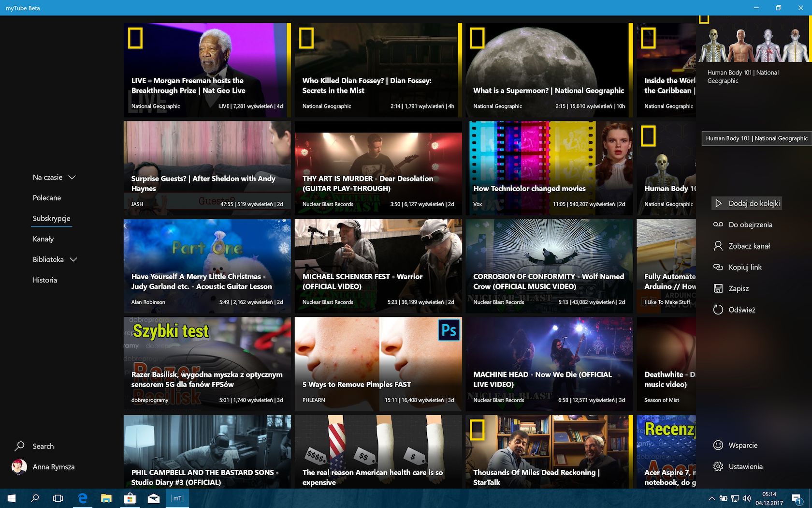The height and width of the screenshot is (508, 812).
Task: Open Microsoft Edge from the taskbar
Action: 83,498
